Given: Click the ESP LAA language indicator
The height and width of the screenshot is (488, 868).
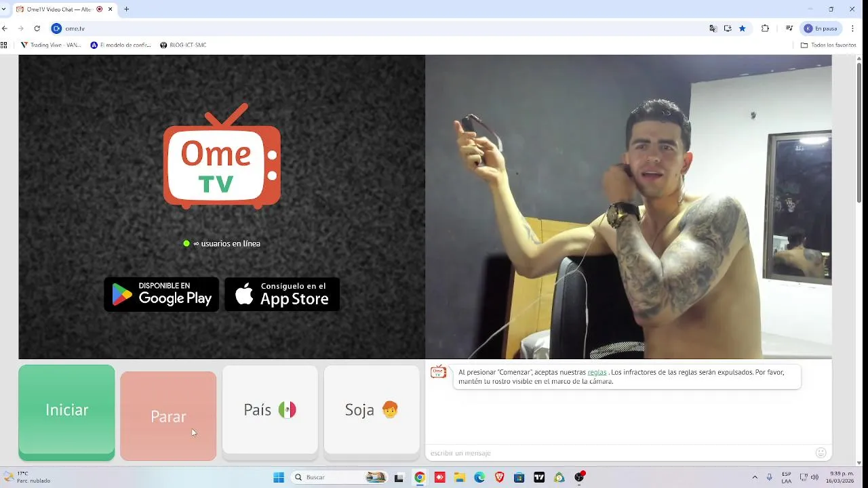Looking at the screenshot, I should [x=787, y=477].
